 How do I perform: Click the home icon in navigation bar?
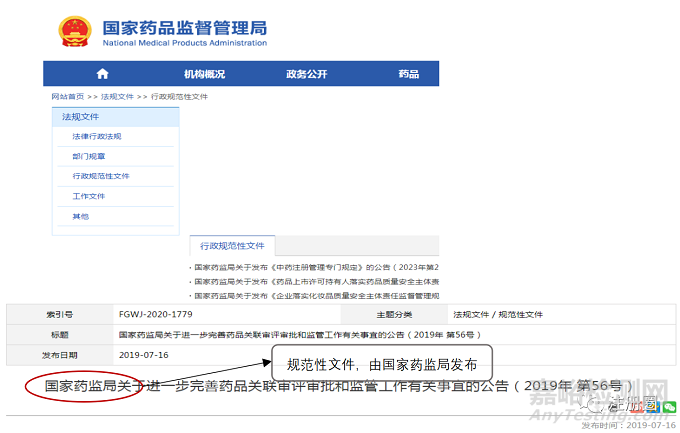[x=102, y=74]
